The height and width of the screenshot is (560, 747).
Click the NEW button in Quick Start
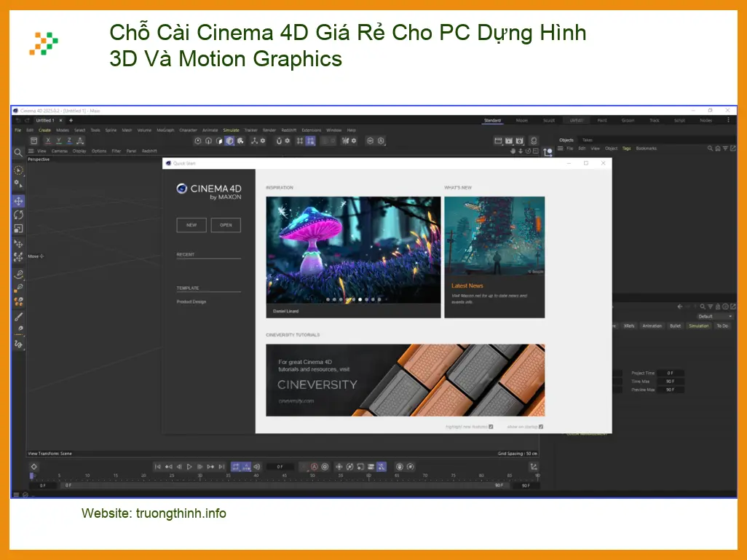[191, 225]
